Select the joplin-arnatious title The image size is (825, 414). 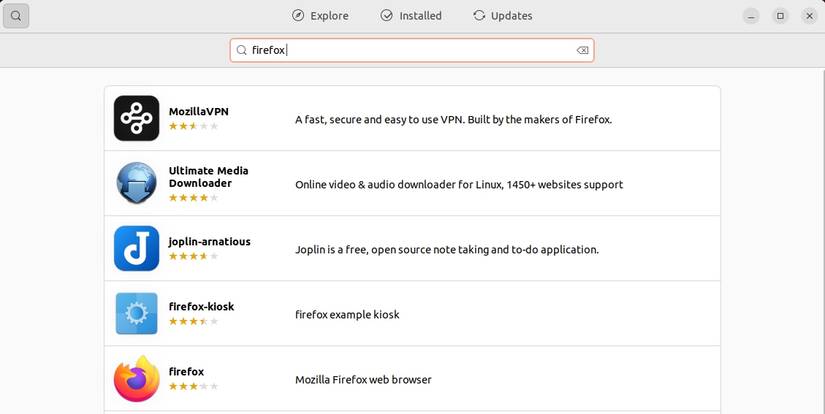(209, 242)
